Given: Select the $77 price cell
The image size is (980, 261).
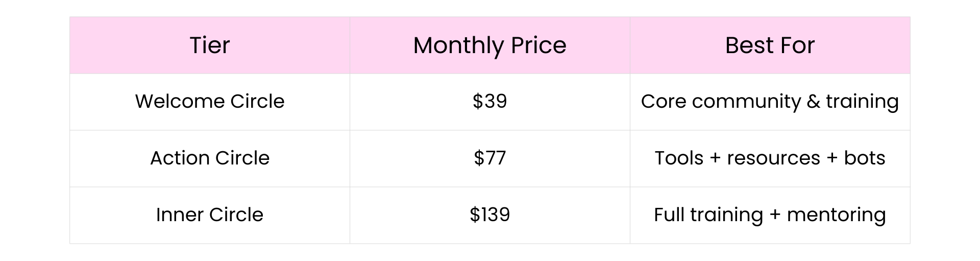Looking at the screenshot, I should [x=490, y=158].
